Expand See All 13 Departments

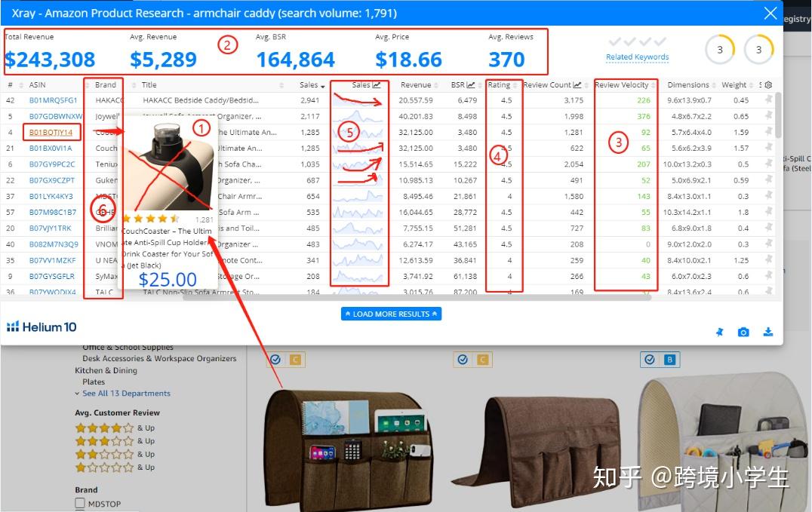pos(126,394)
